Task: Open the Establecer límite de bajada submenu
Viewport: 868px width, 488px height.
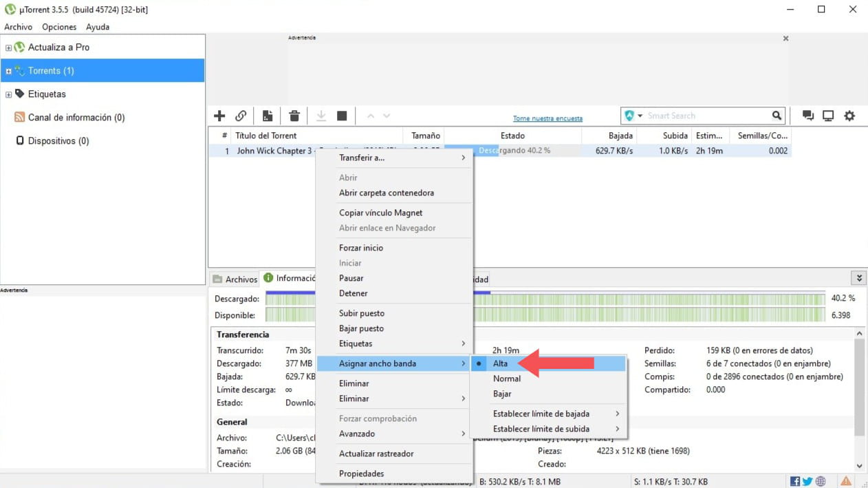Action: (548, 414)
